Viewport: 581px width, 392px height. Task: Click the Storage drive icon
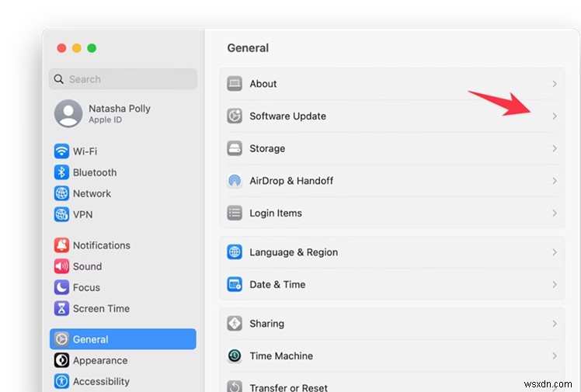tap(235, 148)
